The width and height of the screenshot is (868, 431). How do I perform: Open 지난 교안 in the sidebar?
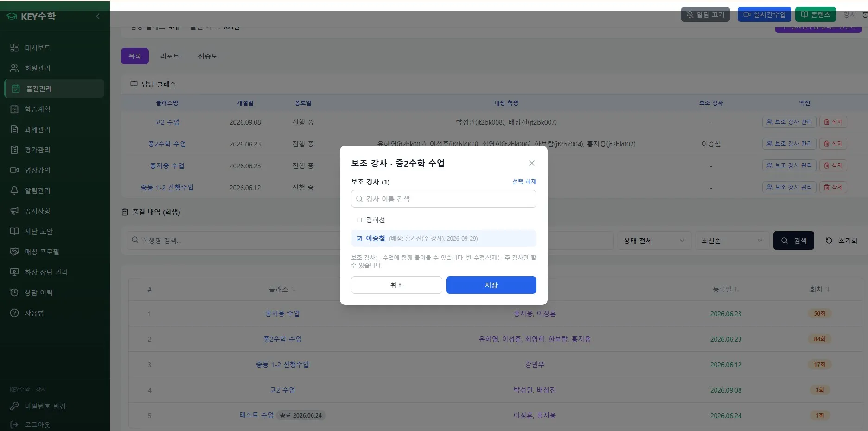coord(54,231)
